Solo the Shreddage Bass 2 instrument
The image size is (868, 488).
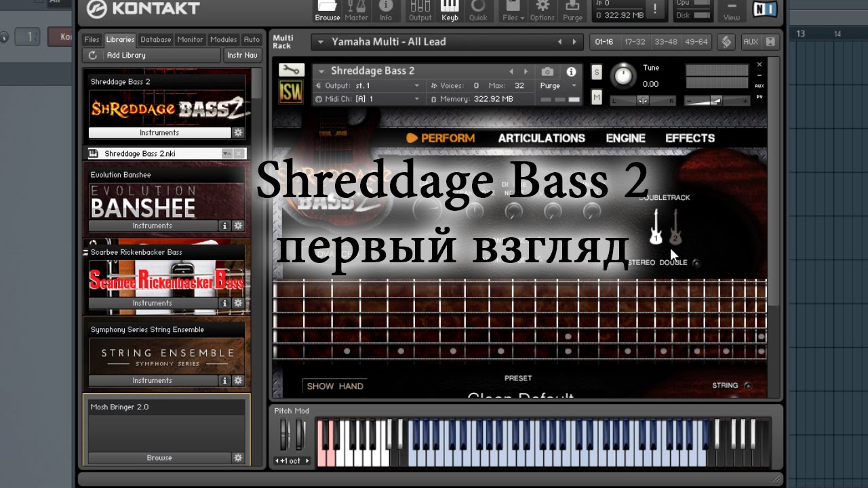click(597, 73)
